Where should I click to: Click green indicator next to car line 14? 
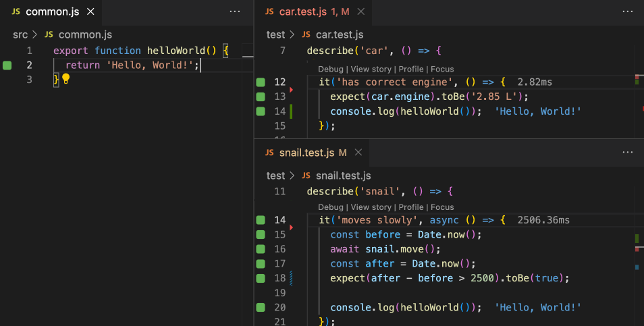(x=261, y=111)
